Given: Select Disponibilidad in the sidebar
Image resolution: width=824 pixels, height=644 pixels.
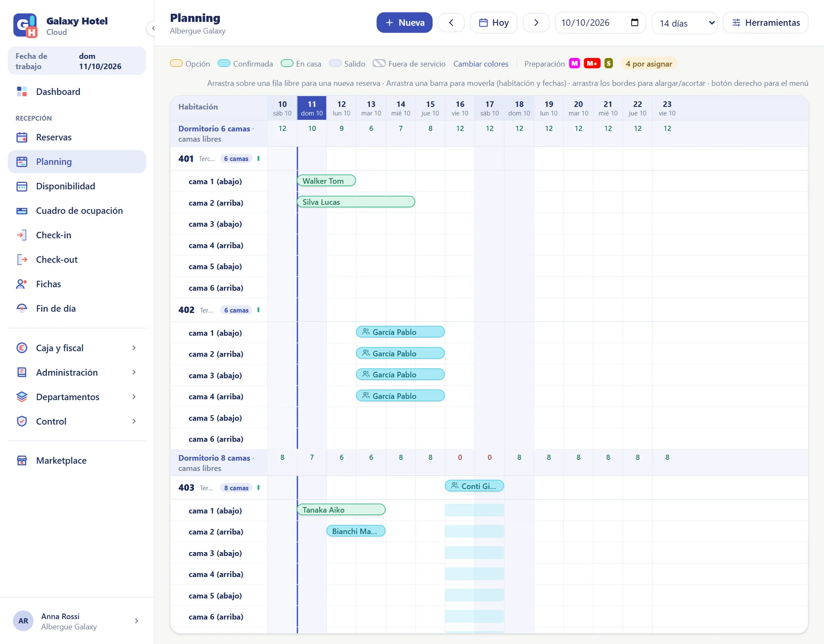Looking at the screenshot, I should (x=77, y=186).
